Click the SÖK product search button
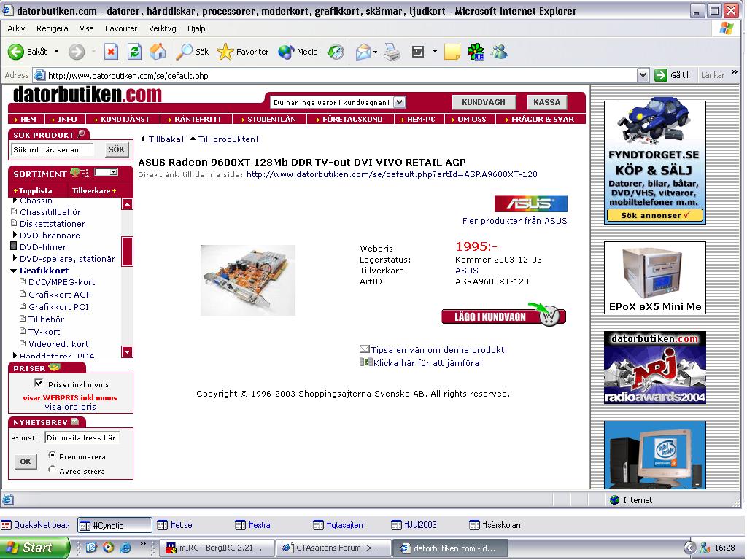The image size is (747, 560). pyautogui.click(x=116, y=149)
